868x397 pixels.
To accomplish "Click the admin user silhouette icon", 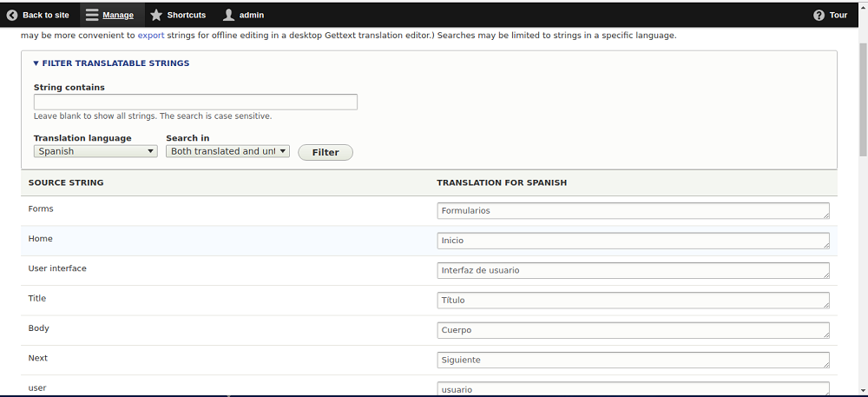I will point(228,15).
